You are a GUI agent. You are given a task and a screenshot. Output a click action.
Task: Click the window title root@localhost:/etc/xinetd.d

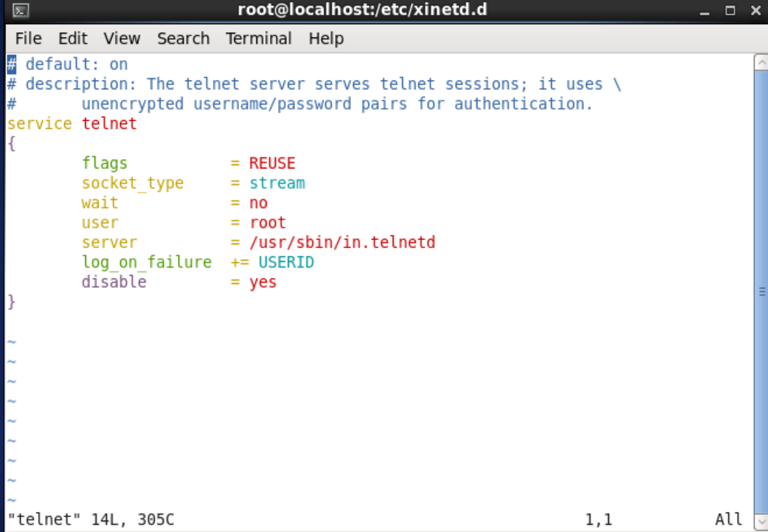(x=363, y=10)
